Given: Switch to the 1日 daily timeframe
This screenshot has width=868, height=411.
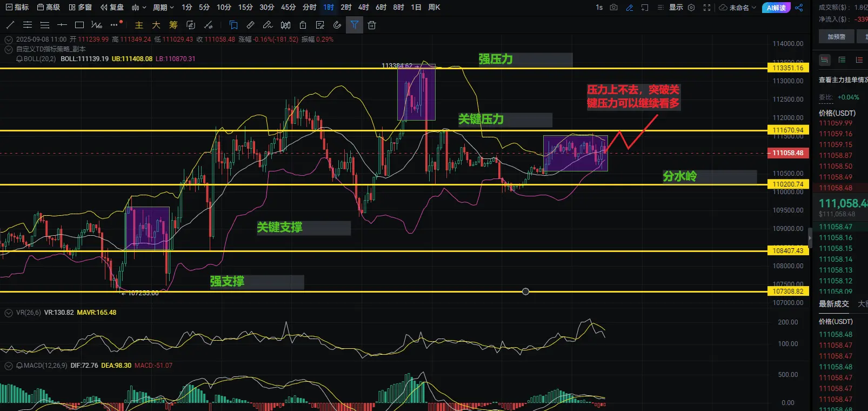Looking at the screenshot, I should click(x=416, y=8).
